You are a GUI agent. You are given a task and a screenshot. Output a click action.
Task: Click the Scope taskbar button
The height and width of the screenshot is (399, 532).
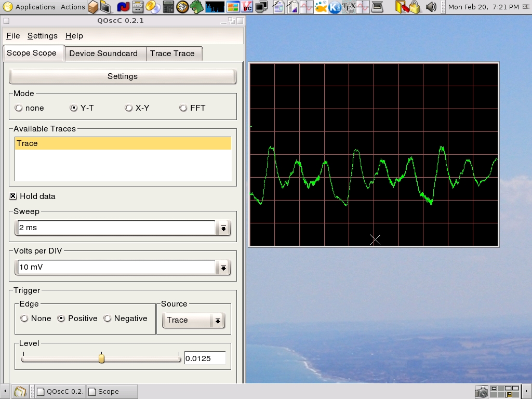(112, 392)
